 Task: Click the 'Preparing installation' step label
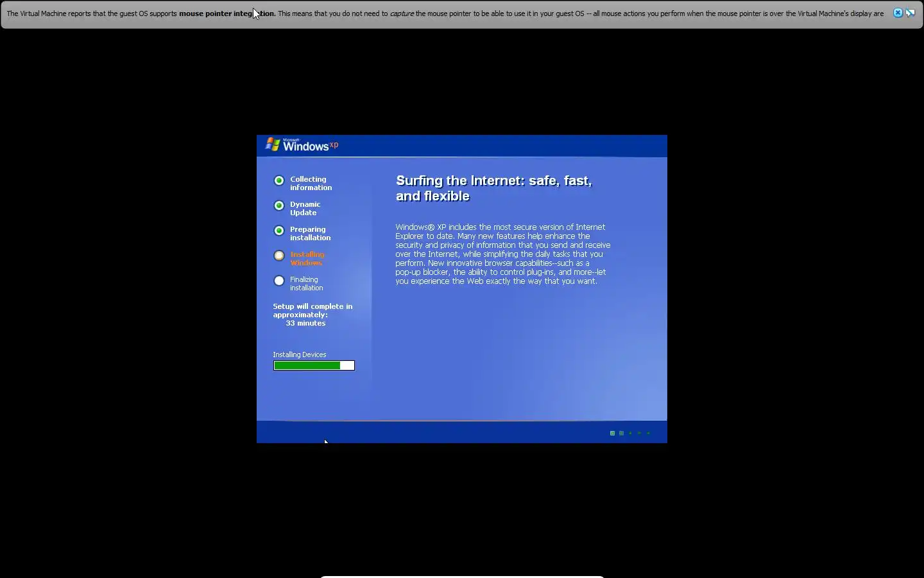[x=311, y=234]
